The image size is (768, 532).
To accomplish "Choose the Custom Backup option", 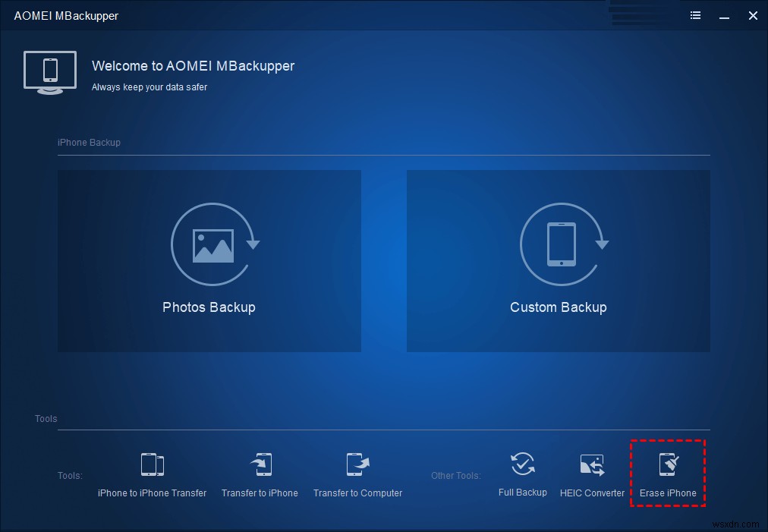I will point(559,260).
